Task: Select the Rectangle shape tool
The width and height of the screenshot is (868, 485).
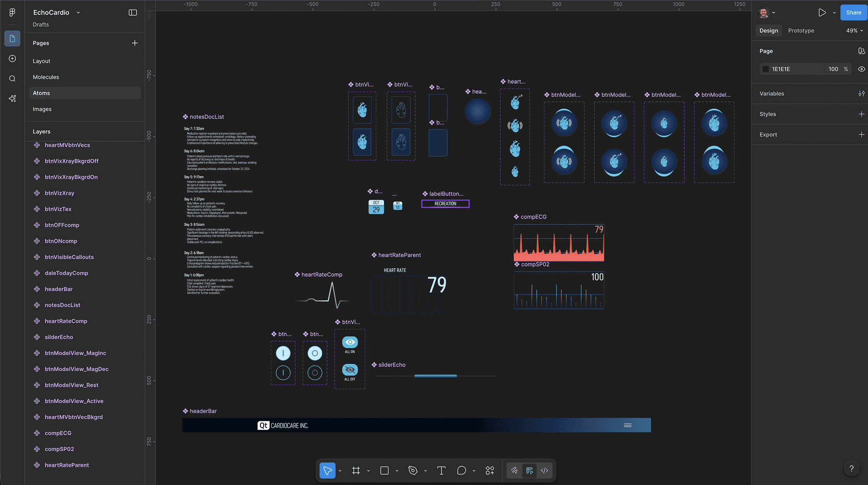Action: tap(384, 471)
